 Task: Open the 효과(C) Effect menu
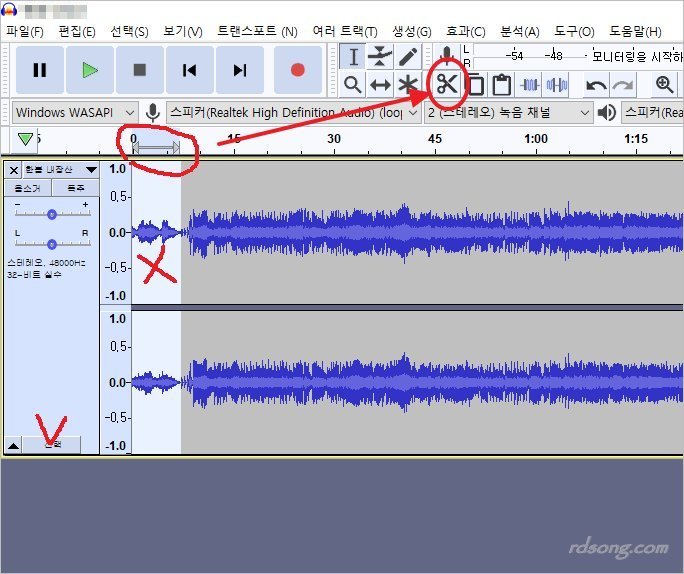(x=465, y=31)
